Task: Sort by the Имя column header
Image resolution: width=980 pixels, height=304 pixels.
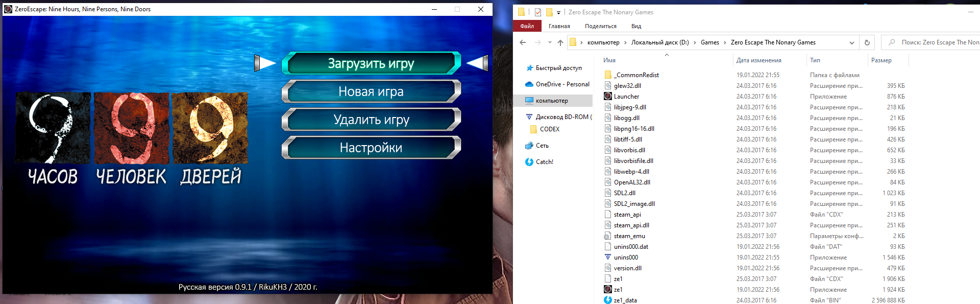Action: (x=609, y=60)
